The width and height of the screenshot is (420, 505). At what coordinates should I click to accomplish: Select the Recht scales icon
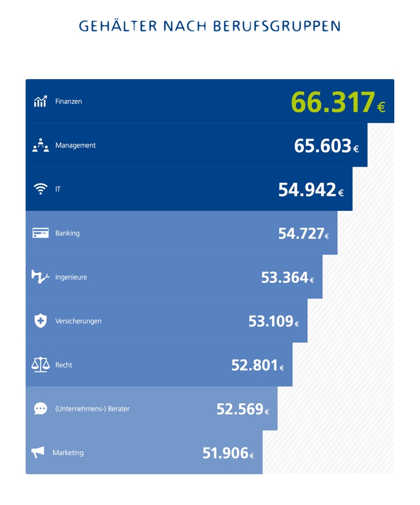point(40,365)
